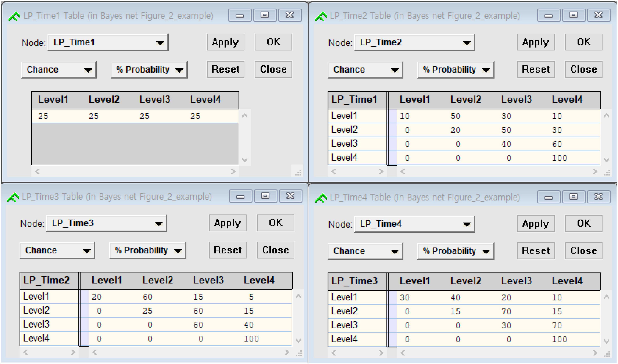Click Reset in LP_Time2 window
This screenshot has height=364, width=618.
coord(536,69)
